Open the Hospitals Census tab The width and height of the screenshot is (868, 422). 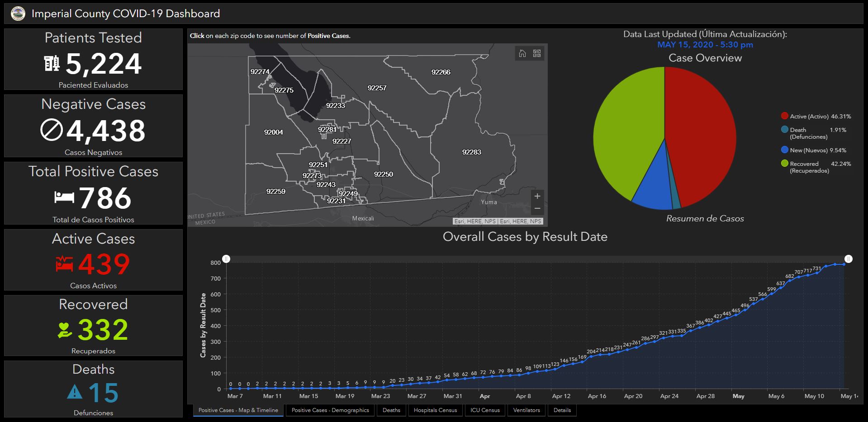click(x=435, y=410)
